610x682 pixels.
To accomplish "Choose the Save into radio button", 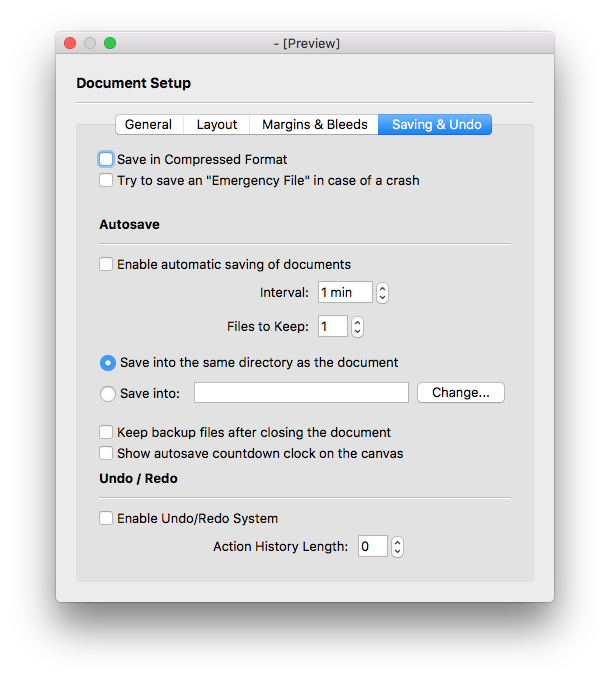I will [x=108, y=394].
